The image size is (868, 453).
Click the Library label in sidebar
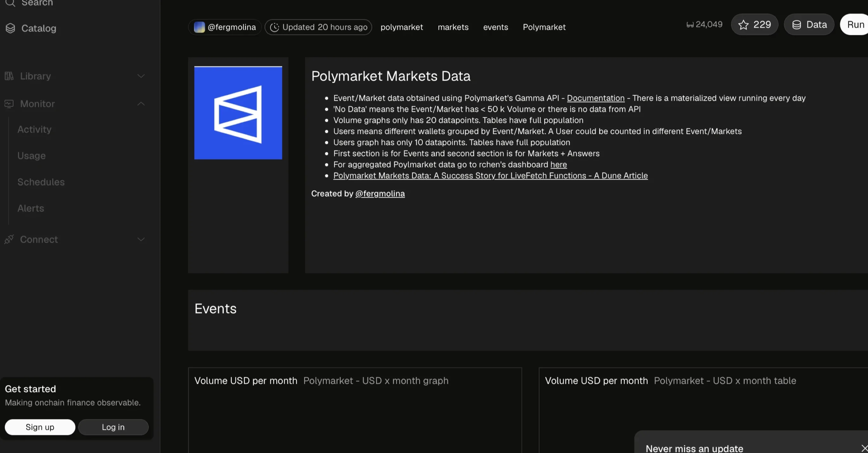pos(36,76)
